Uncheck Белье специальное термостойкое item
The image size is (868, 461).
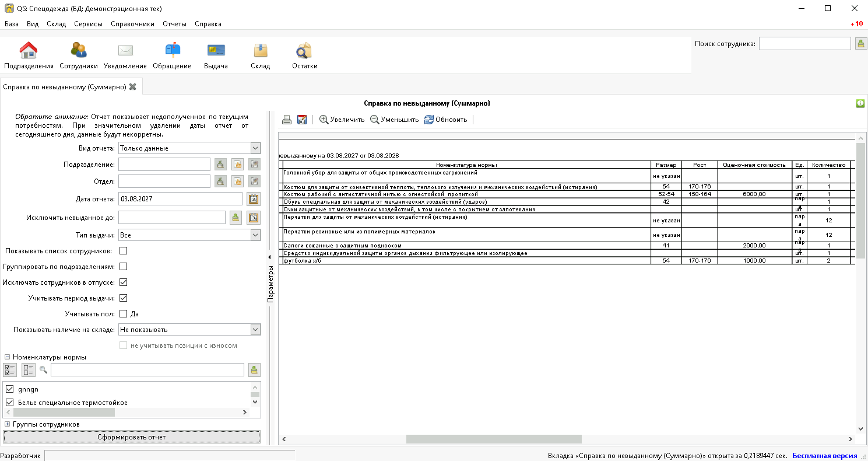click(x=9, y=403)
